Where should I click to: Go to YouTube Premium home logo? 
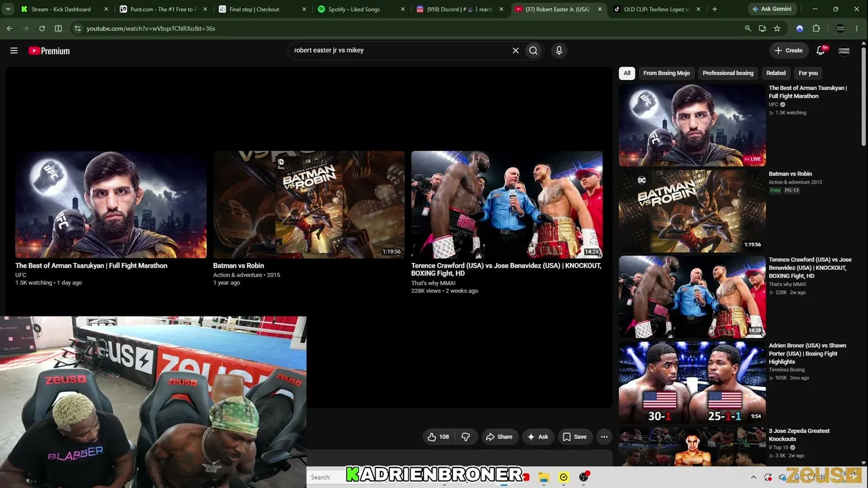coord(49,51)
